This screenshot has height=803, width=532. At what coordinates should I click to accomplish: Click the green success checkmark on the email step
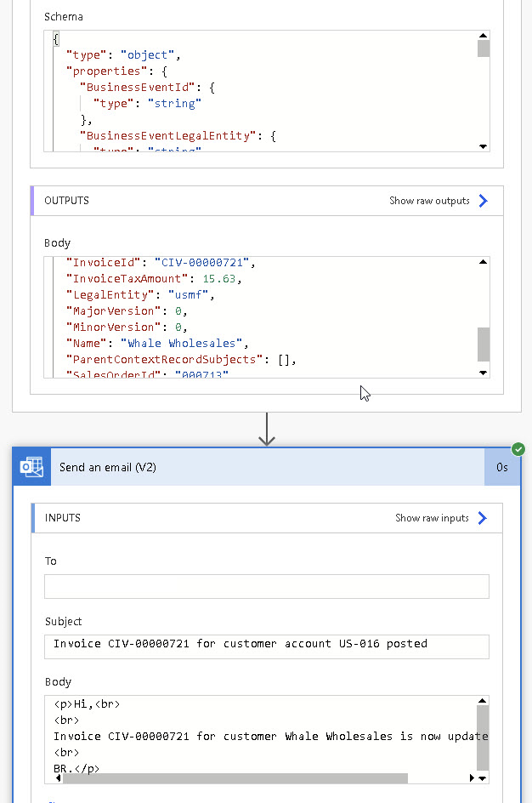pyautogui.click(x=518, y=449)
